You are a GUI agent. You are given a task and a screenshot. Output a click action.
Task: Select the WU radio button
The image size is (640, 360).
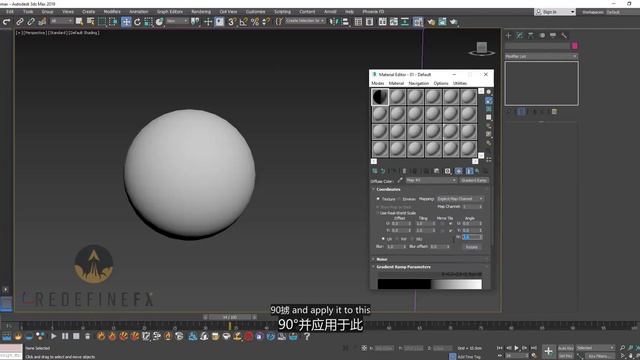click(412, 239)
